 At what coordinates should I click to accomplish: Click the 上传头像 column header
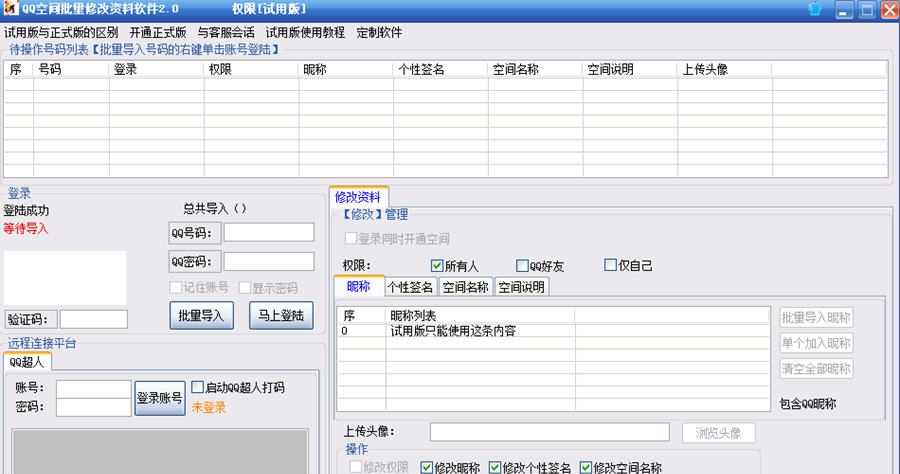pos(725,69)
